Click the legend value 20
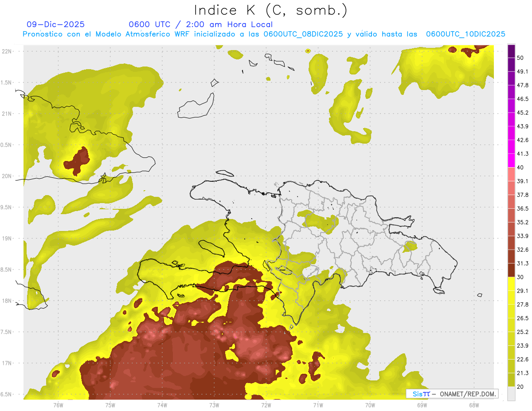Image resolution: width=532 pixels, height=411 pixels. pos(520,387)
